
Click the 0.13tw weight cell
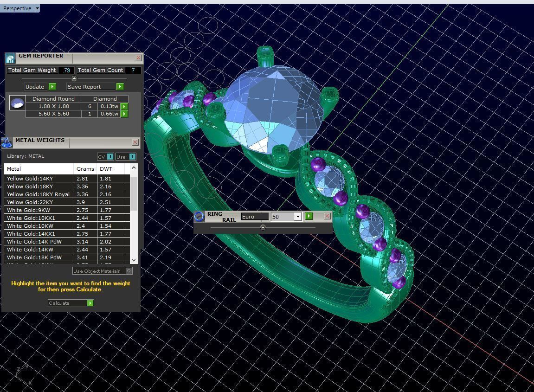(109, 106)
